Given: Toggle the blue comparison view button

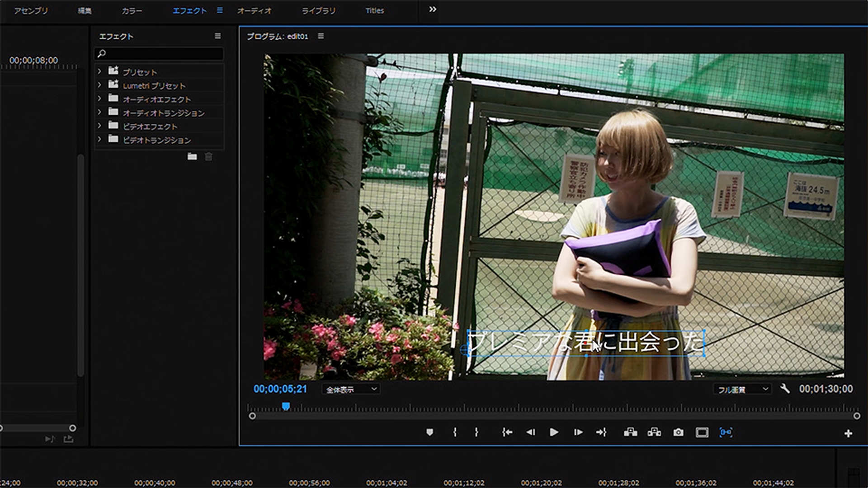Looking at the screenshot, I should pos(726,432).
